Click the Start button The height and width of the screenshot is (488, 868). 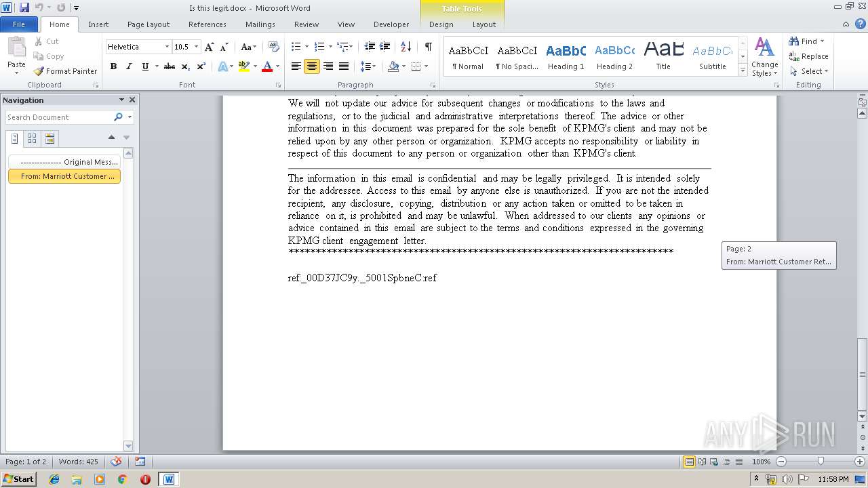18,479
